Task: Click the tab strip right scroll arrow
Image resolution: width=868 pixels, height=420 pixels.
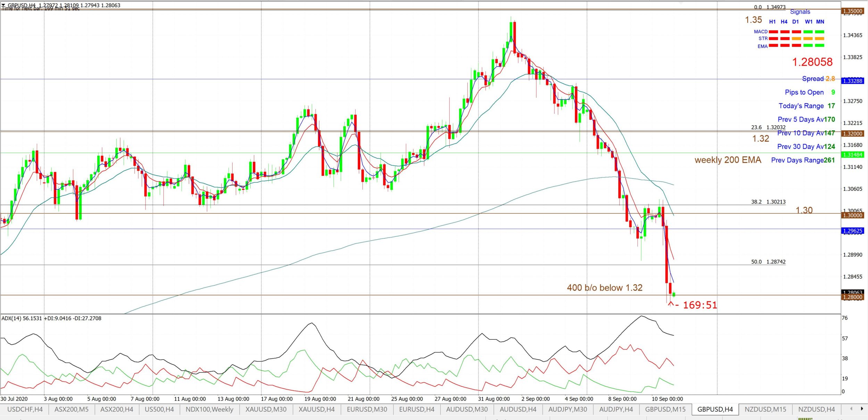Action: pos(862,409)
